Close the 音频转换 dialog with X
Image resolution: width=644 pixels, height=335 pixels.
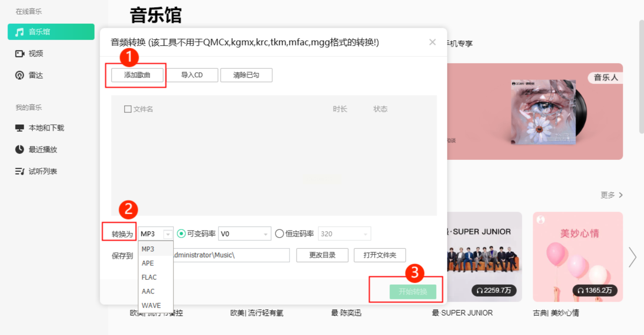point(432,42)
